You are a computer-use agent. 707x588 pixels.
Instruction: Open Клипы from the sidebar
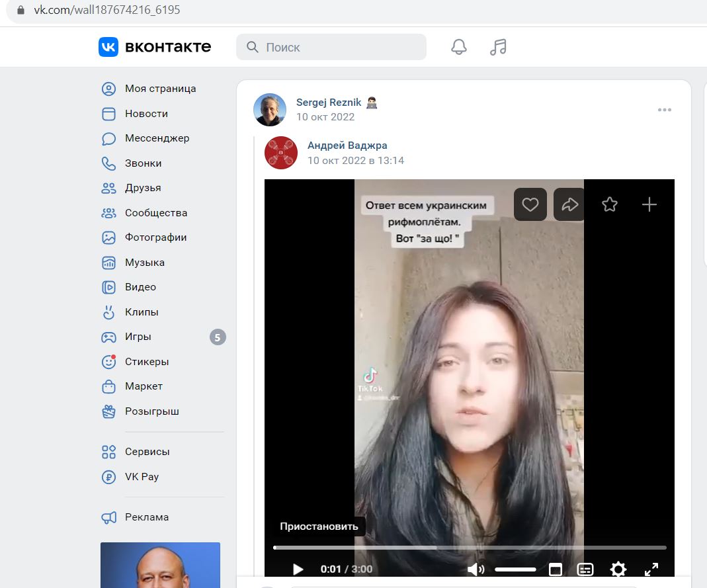point(142,312)
